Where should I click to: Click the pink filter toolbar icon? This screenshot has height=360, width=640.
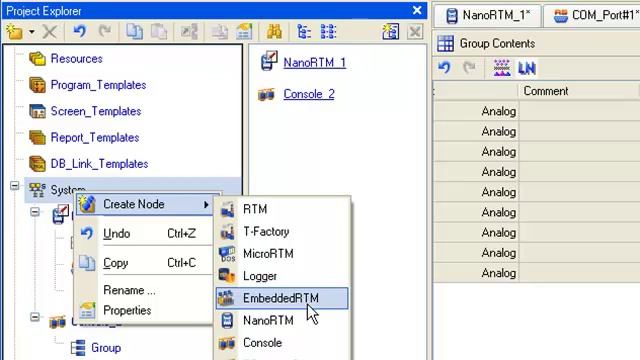[502, 68]
